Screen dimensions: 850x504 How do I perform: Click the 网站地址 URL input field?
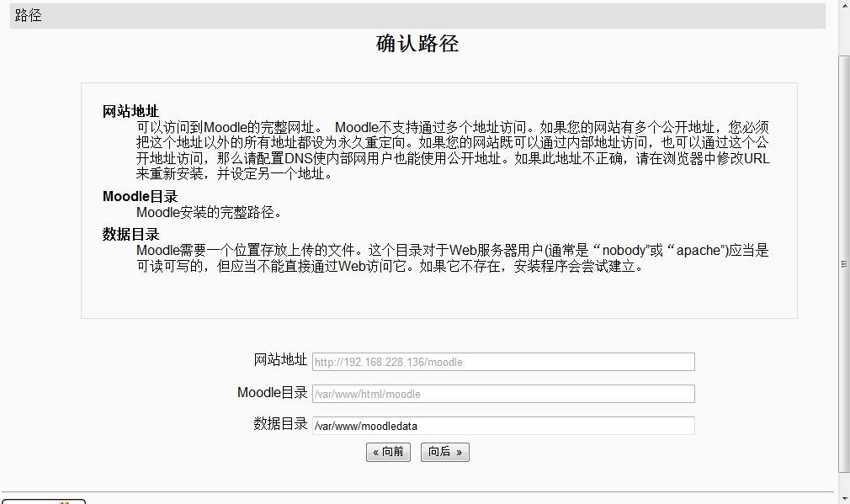point(502,362)
